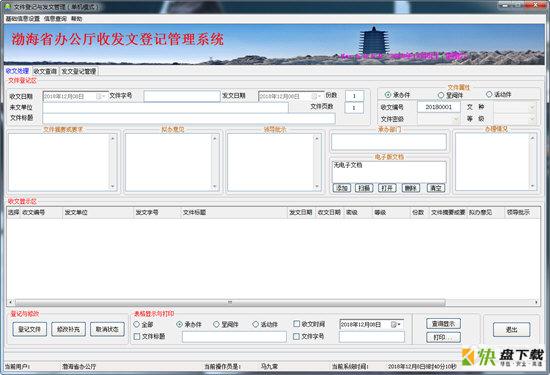Click the 扫描 button

click(364, 188)
